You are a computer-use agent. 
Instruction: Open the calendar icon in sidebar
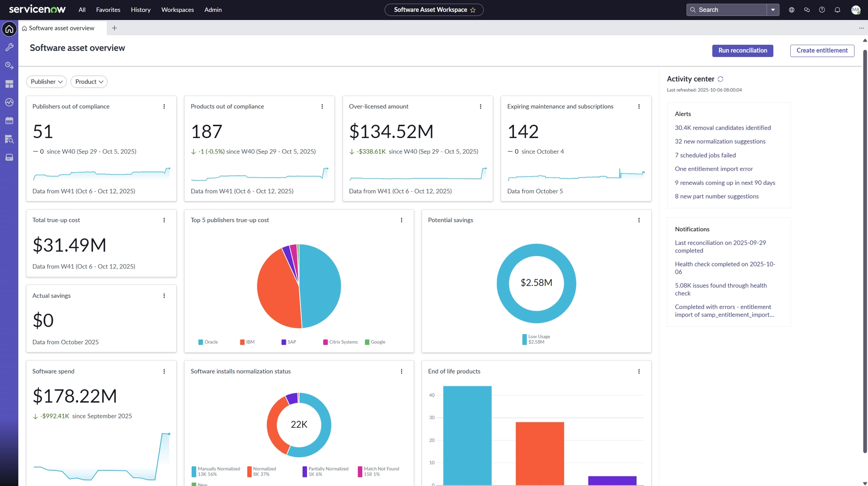click(9, 121)
